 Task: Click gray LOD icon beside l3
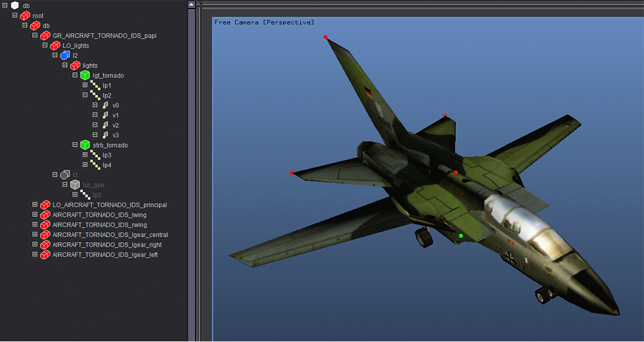(65, 175)
